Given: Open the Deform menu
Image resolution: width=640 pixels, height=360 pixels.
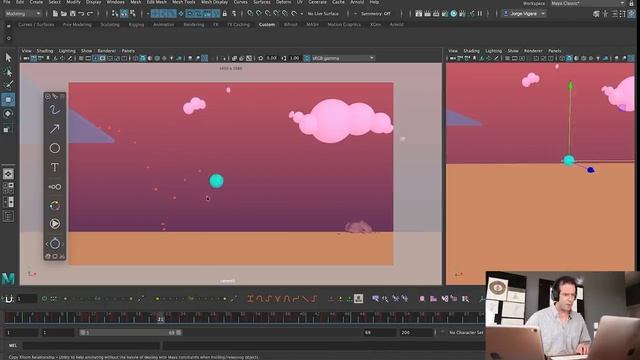Looking at the screenshot, I should 283,2.
